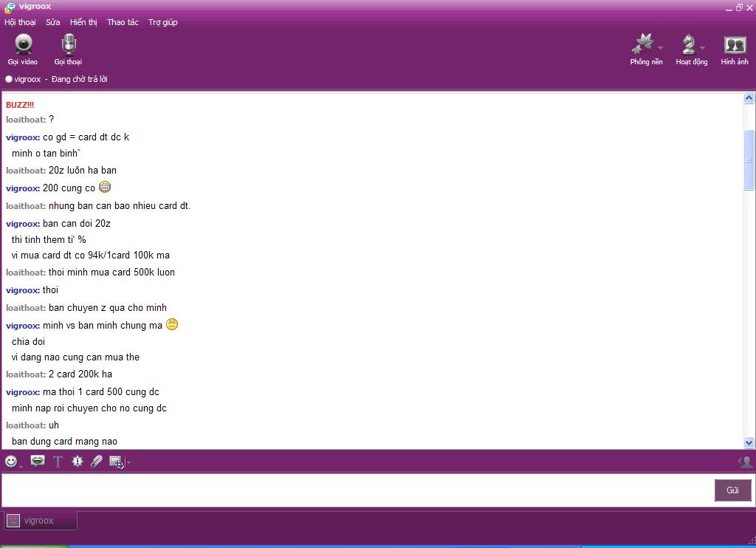Click the Gửi send button

(x=732, y=490)
